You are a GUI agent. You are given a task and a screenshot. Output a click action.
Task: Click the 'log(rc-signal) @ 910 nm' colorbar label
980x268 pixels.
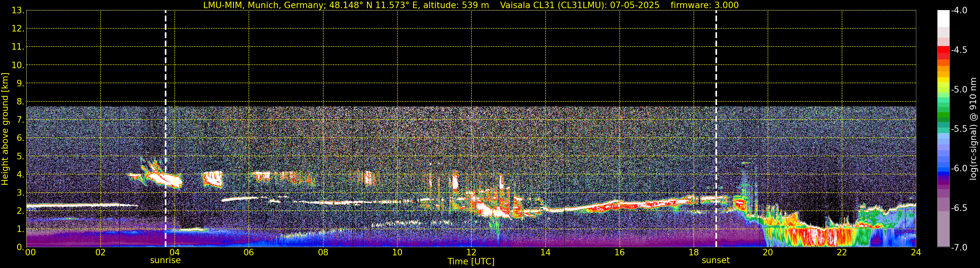[x=973, y=129]
